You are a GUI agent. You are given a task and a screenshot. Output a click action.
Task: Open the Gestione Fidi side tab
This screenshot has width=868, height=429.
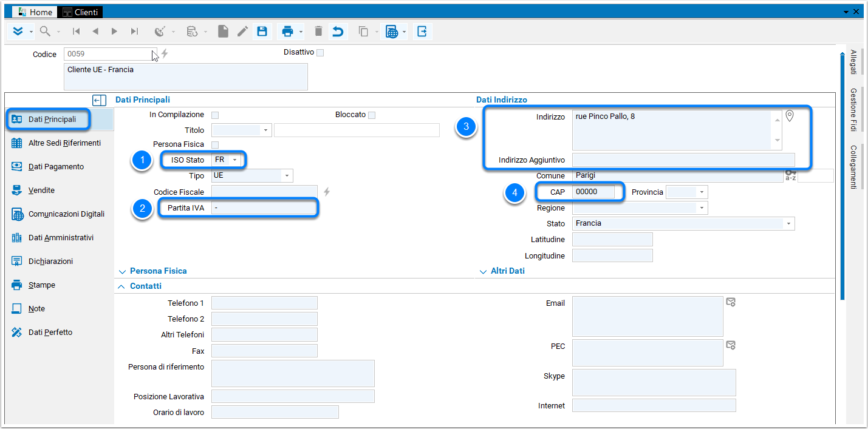point(853,110)
